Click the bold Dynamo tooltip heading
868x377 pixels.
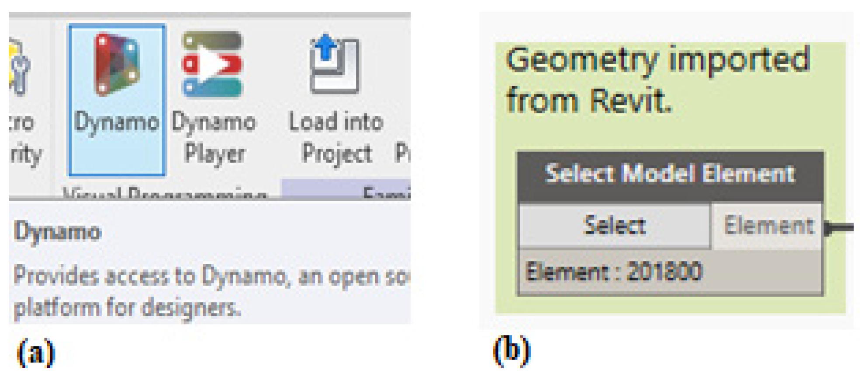[58, 232]
